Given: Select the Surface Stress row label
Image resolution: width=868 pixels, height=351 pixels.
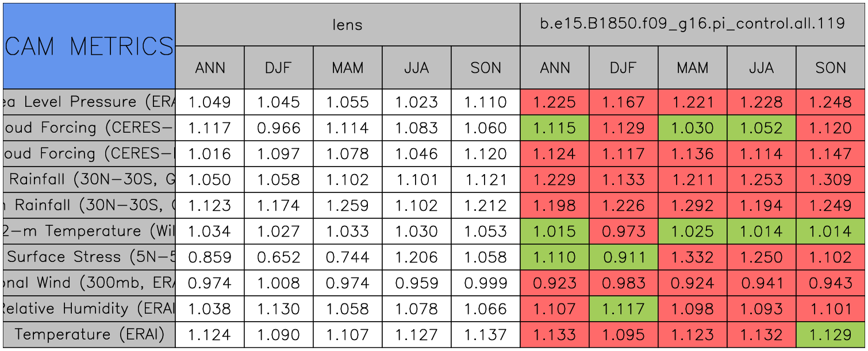Looking at the screenshot, I should tap(89, 257).
